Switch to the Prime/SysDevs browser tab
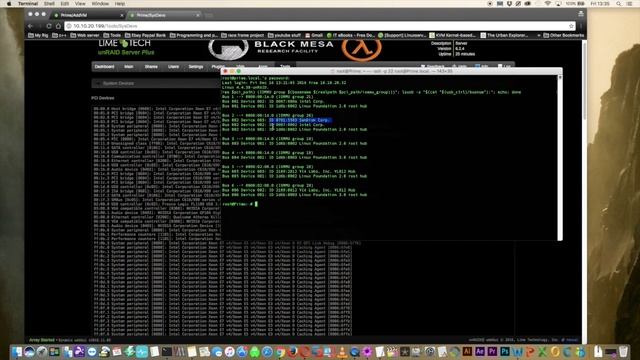 163,15
